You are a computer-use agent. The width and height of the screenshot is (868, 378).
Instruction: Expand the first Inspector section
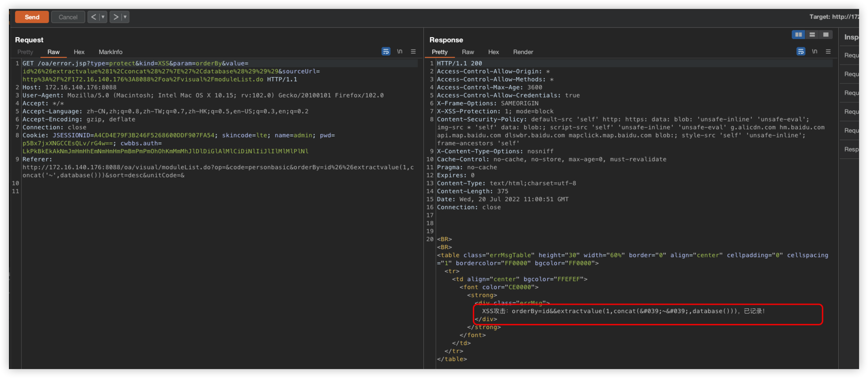(x=852, y=55)
